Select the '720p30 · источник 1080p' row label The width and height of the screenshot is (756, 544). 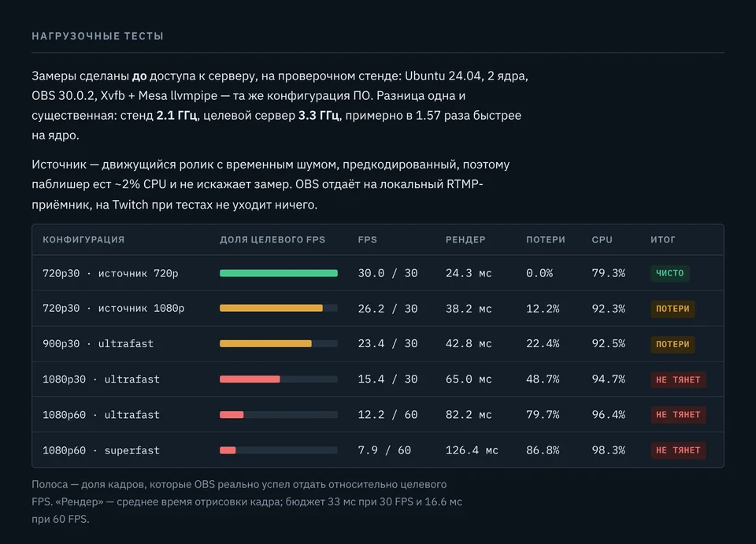(113, 309)
